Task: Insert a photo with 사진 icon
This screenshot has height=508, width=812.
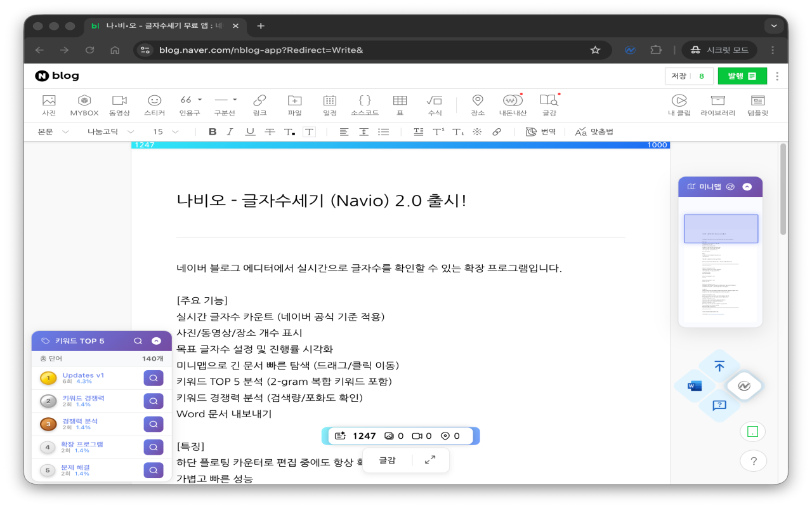Action: 49,105
